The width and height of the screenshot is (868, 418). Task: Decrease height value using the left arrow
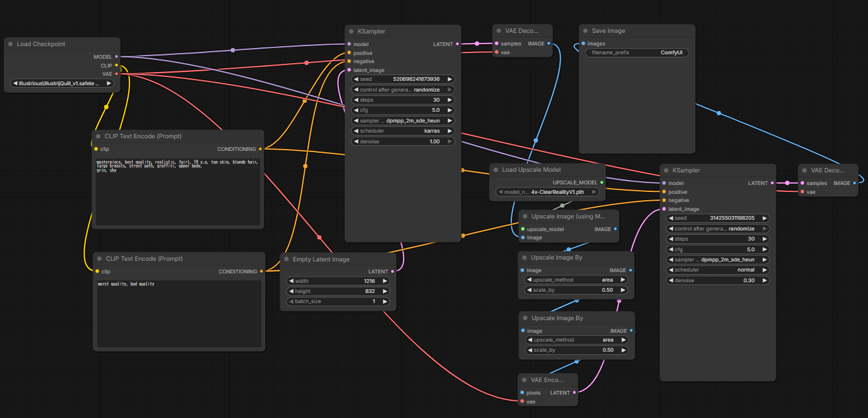point(291,291)
